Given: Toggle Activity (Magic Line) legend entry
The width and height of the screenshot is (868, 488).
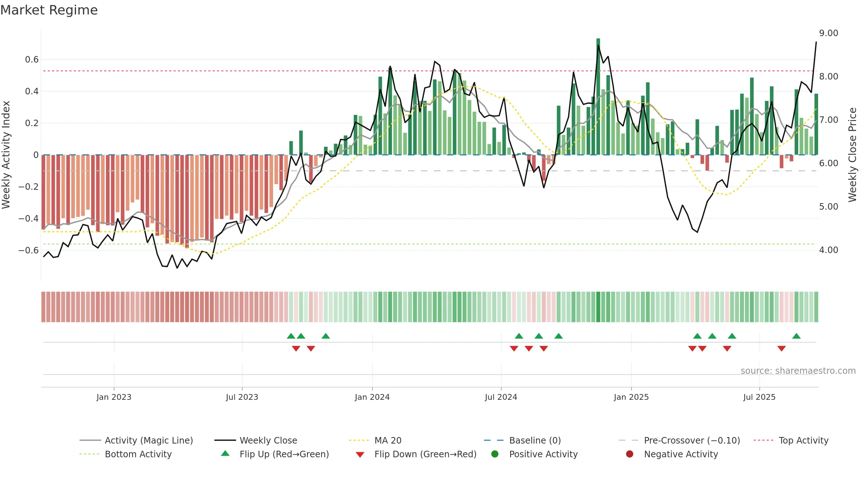Looking at the screenshot, I should 136,440.
